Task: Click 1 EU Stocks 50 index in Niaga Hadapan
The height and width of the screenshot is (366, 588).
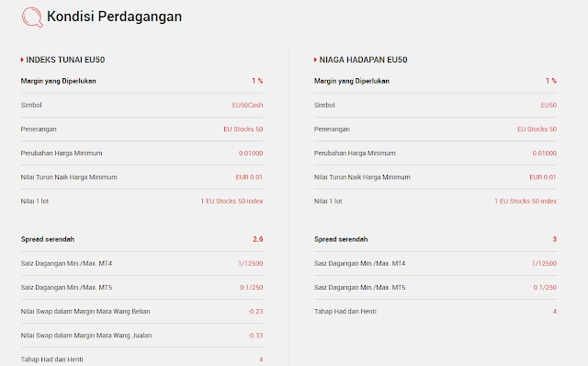Action: [526, 201]
